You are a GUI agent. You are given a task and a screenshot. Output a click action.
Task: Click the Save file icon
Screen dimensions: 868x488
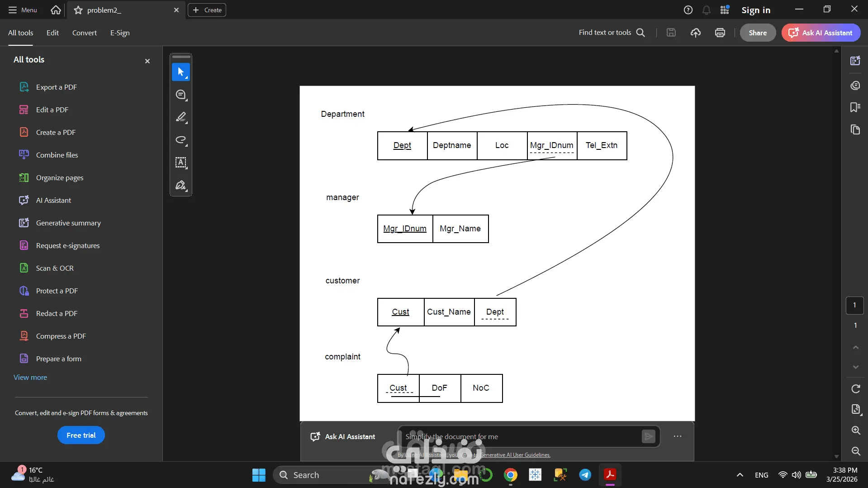pyautogui.click(x=671, y=33)
